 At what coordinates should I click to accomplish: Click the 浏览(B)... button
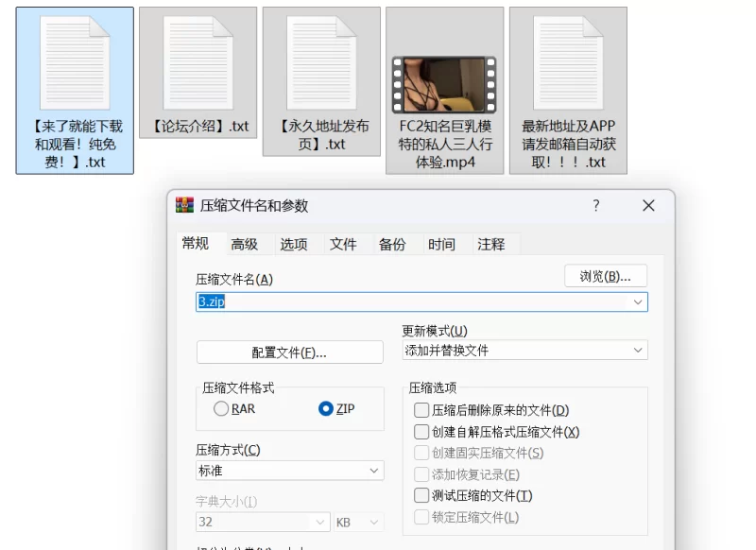click(x=605, y=276)
